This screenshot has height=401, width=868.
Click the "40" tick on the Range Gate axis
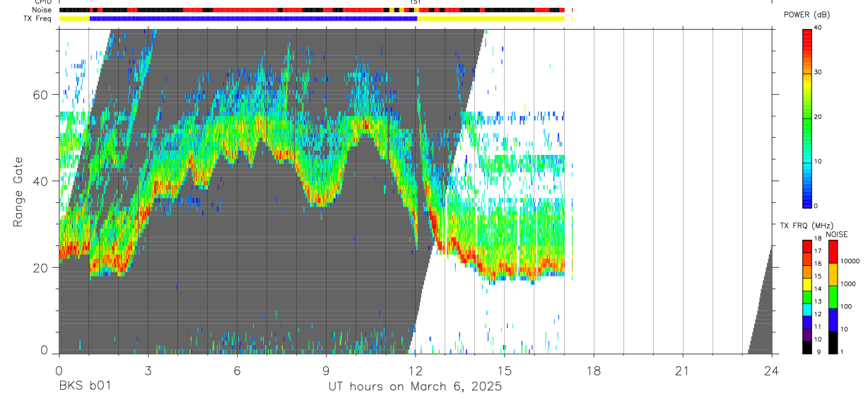(x=42, y=181)
